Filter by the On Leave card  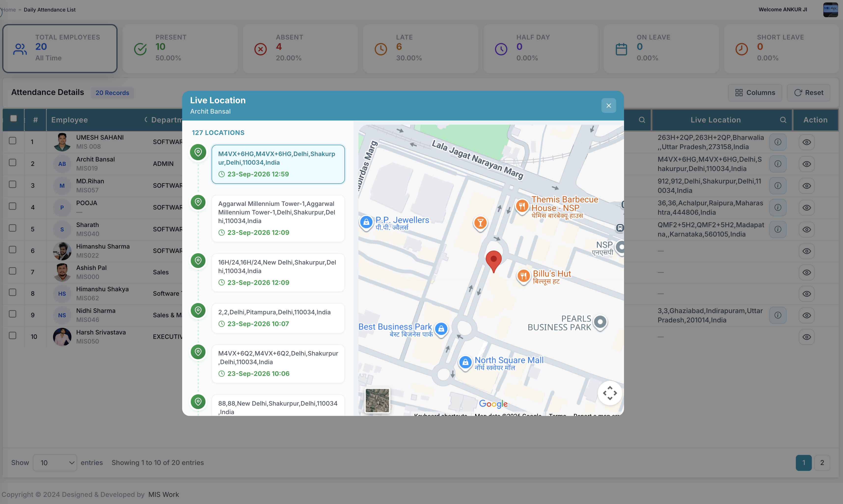point(661,49)
